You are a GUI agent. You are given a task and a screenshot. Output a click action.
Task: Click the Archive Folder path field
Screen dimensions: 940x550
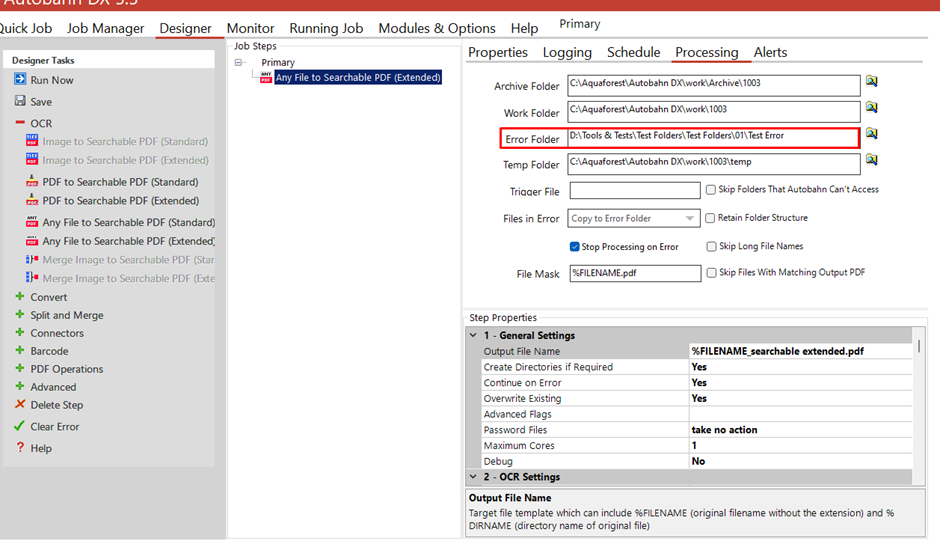(x=713, y=85)
